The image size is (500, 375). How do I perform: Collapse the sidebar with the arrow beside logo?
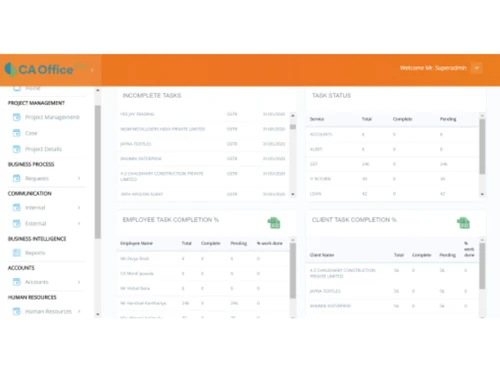click(92, 70)
